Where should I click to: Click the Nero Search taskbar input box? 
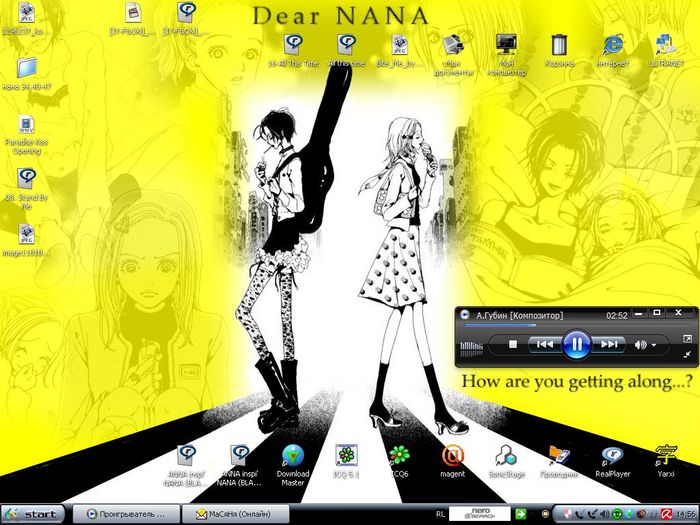click(x=479, y=514)
